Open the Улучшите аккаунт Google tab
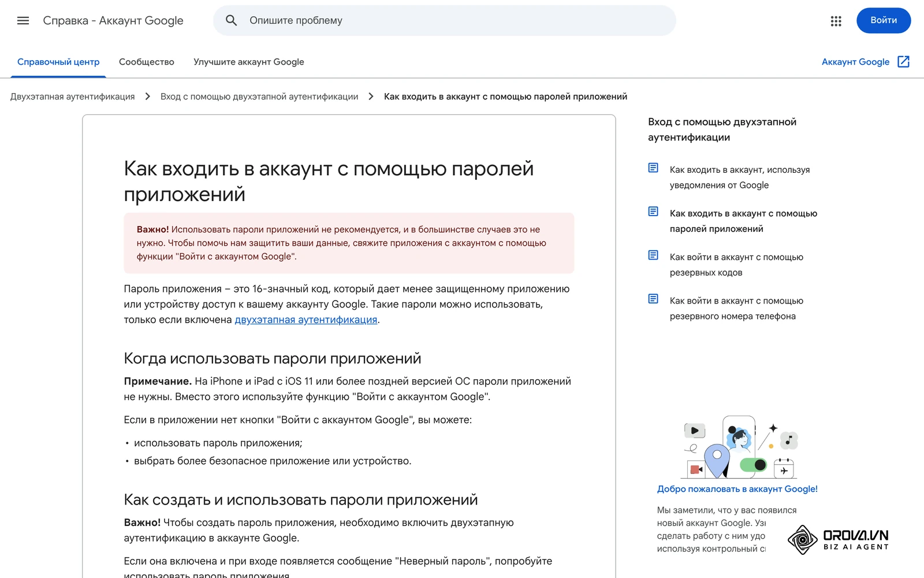Viewport: 924px width, 578px height. pyautogui.click(x=249, y=62)
